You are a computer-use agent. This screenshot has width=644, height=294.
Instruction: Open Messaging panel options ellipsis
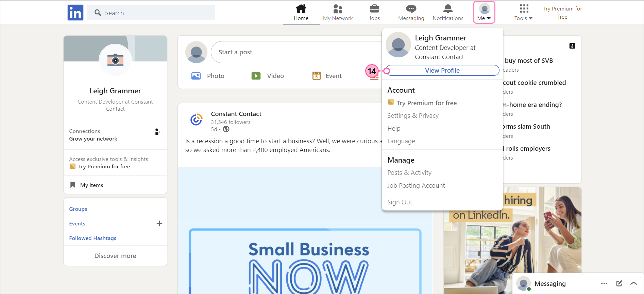(604, 283)
